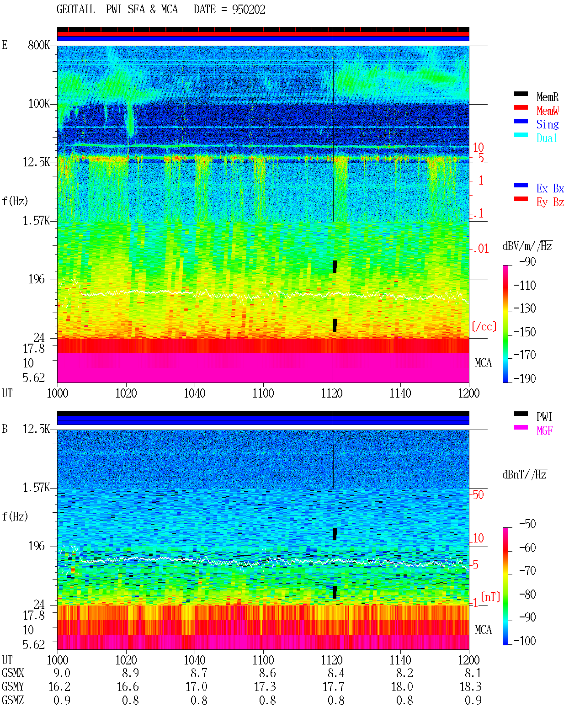The width and height of the screenshot is (585, 728).
Task: Click the dBV/m/√Hz unit label
Action: click(527, 246)
